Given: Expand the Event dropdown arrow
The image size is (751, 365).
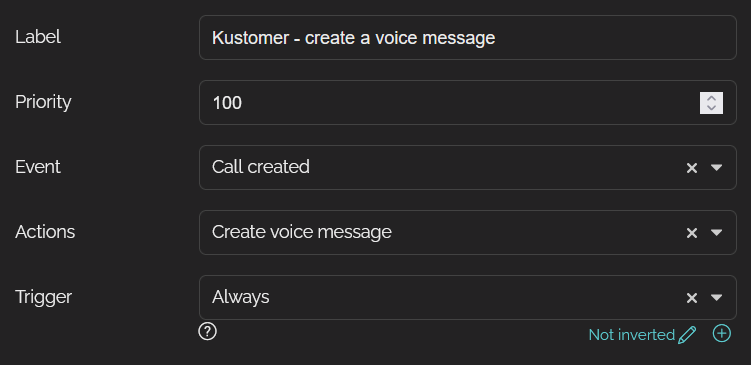Looking at the screenshot, I should [x=717, y=167].
